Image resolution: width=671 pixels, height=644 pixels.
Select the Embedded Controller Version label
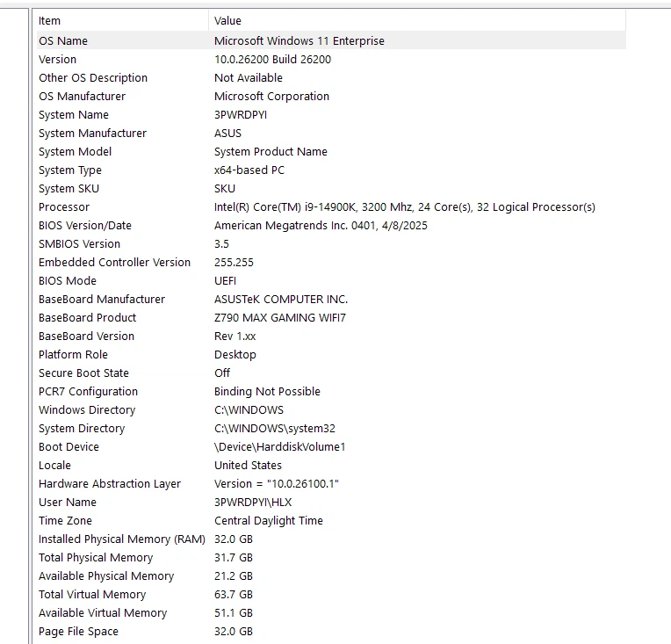114,262
